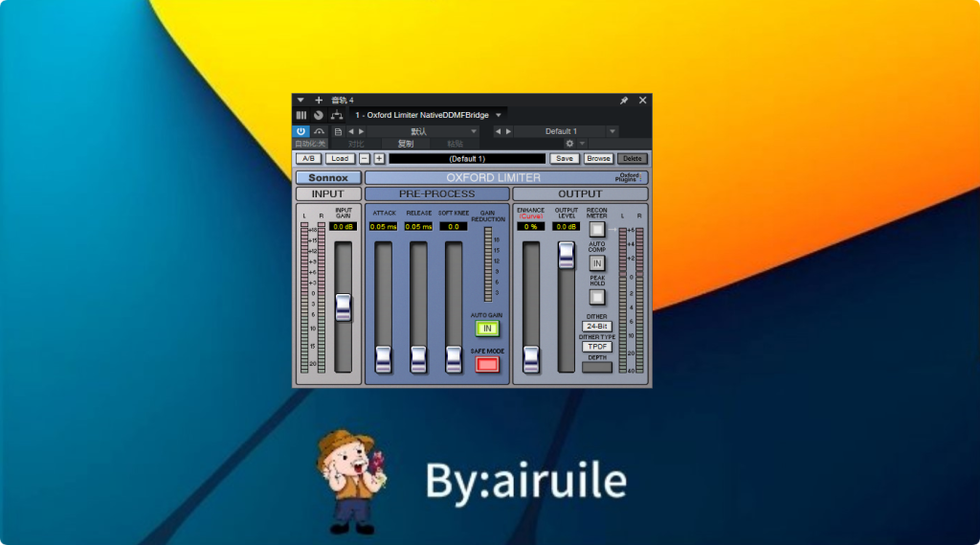This screenshot has width=980, height=545.
Task: Click the Release fader handle
Action: pos(418,359)
